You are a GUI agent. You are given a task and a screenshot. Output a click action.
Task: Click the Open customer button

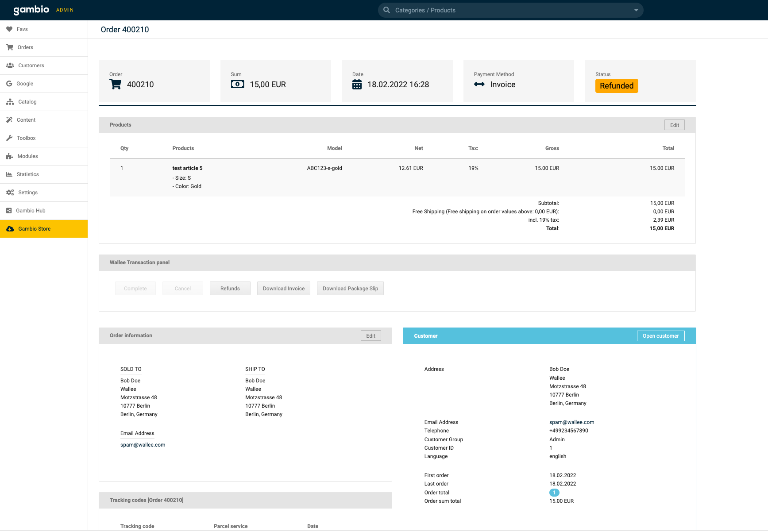point(660,336)
